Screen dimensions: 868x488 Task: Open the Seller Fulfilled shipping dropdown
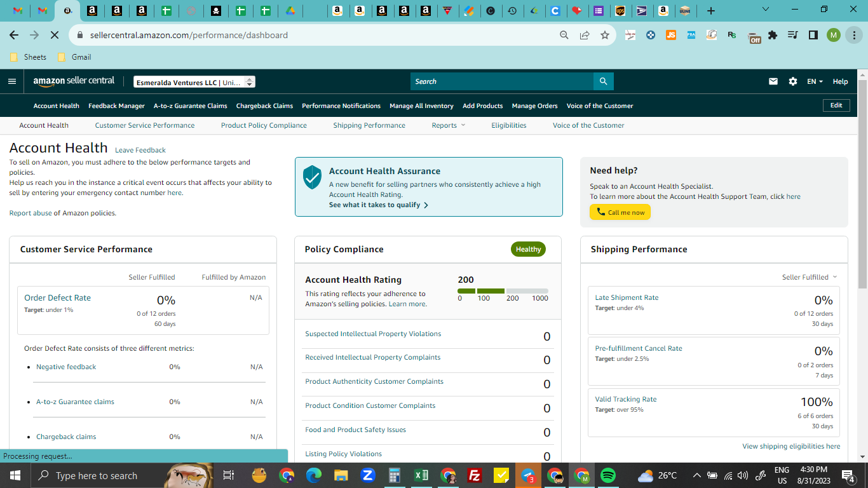coord(810,277)
